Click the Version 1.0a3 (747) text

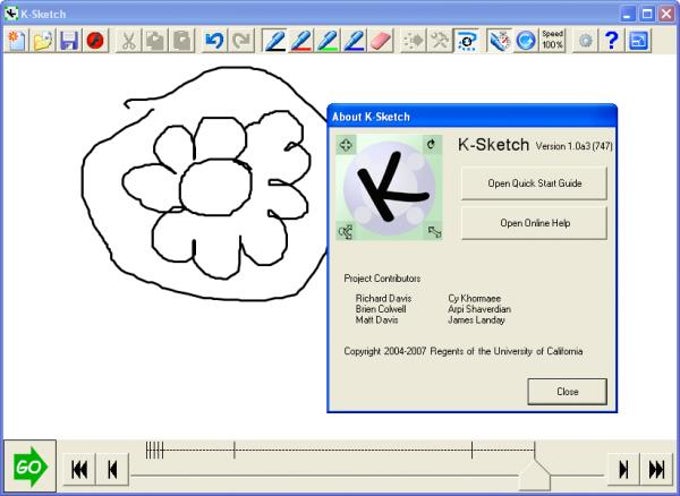click(574, 146)
